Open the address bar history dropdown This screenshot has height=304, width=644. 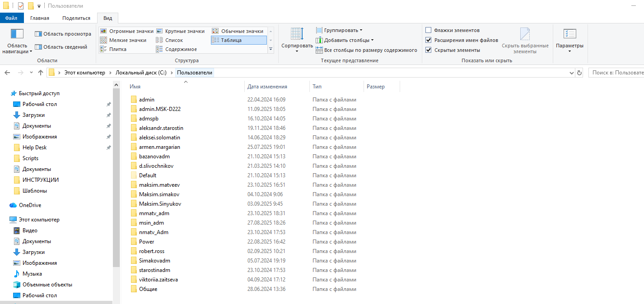pyautogui.click(x=572, y=73)
